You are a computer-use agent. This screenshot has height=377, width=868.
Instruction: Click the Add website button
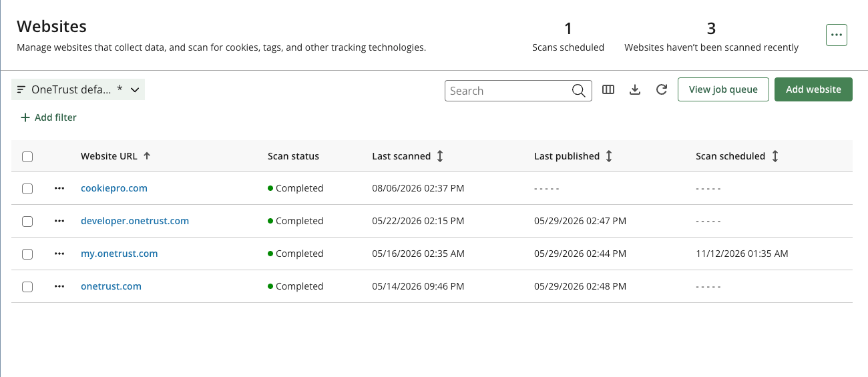(x=813, y=89)
